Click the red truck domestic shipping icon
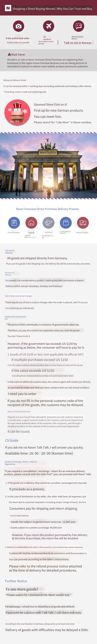The width and height of the screenshot is (97, 644). click(x=83, y=223)
